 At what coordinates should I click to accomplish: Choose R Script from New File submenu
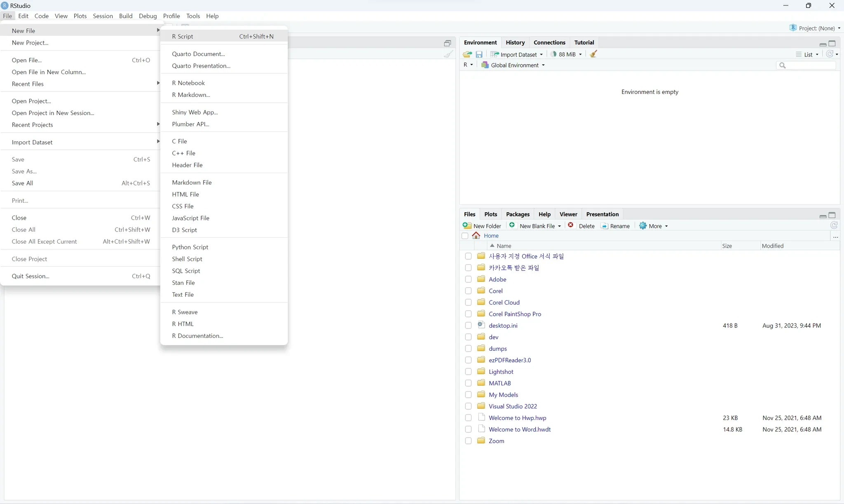[224, 36]
